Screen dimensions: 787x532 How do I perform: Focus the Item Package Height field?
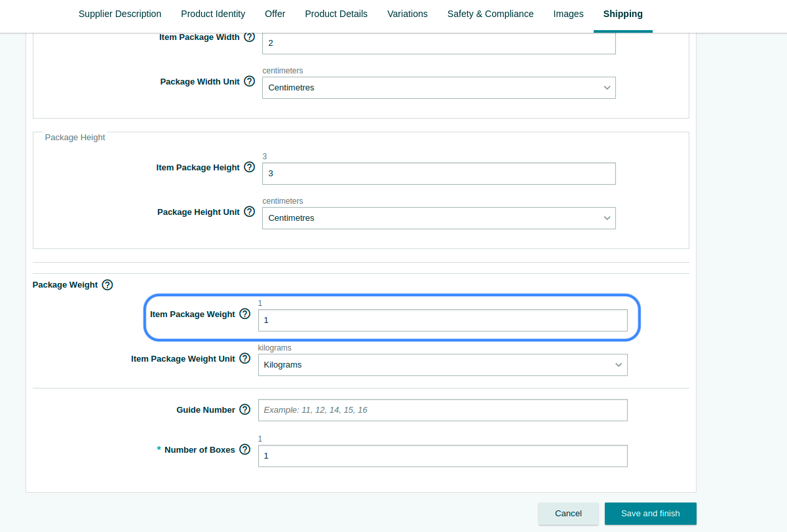coord(438,174)
